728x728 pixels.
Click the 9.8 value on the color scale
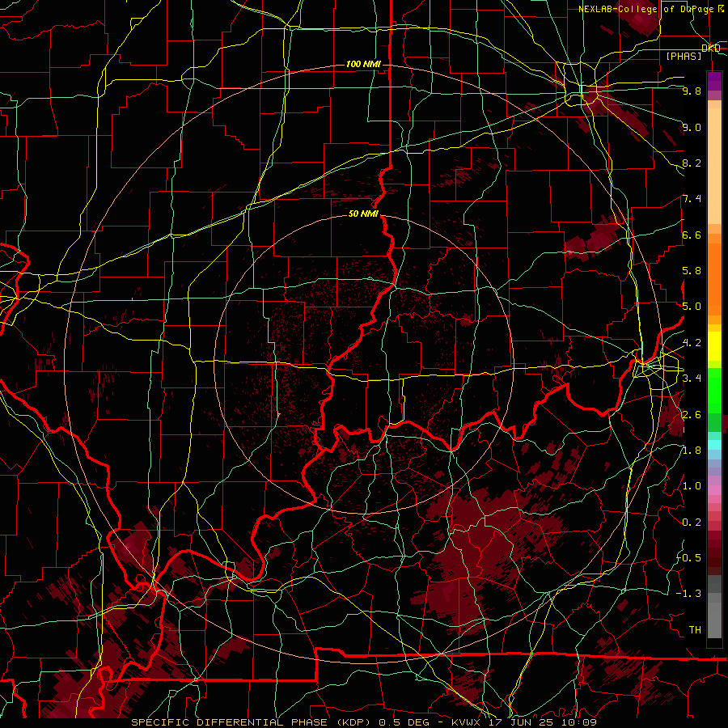tap(692, 91)
